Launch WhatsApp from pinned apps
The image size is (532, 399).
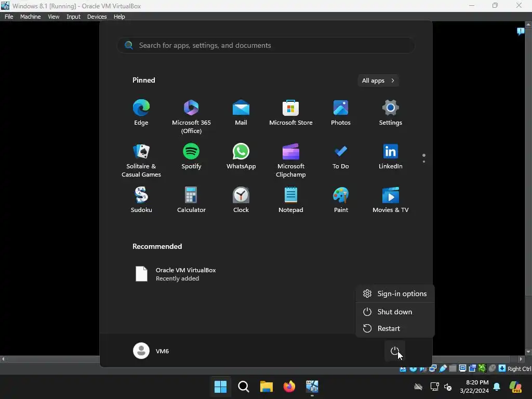pyautogui.click(x=241, y=156)
